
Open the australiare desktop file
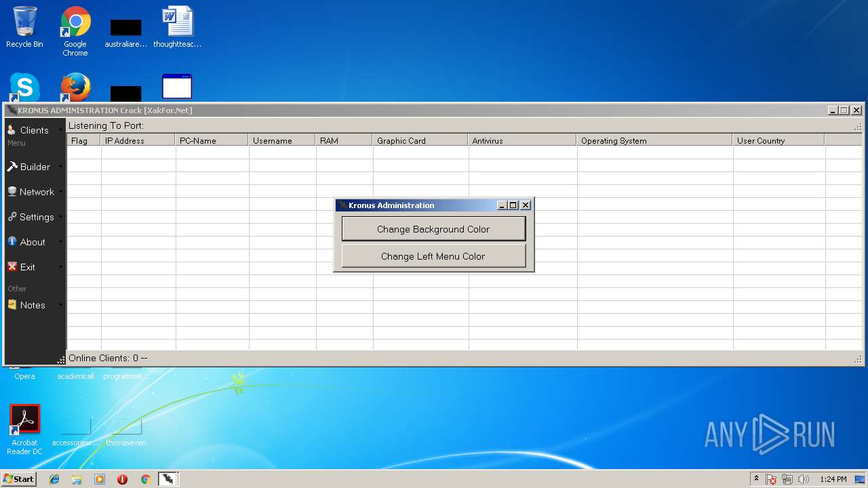coord(126,33)
